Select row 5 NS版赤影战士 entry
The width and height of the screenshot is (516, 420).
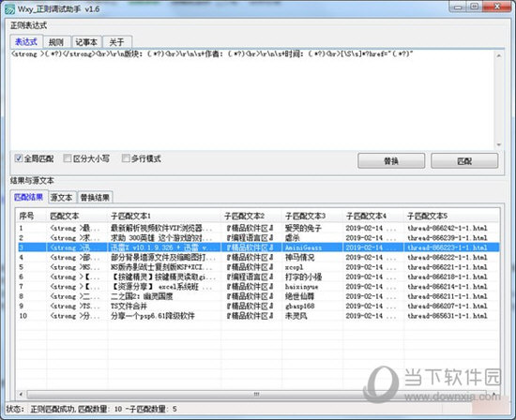point(258,267)
